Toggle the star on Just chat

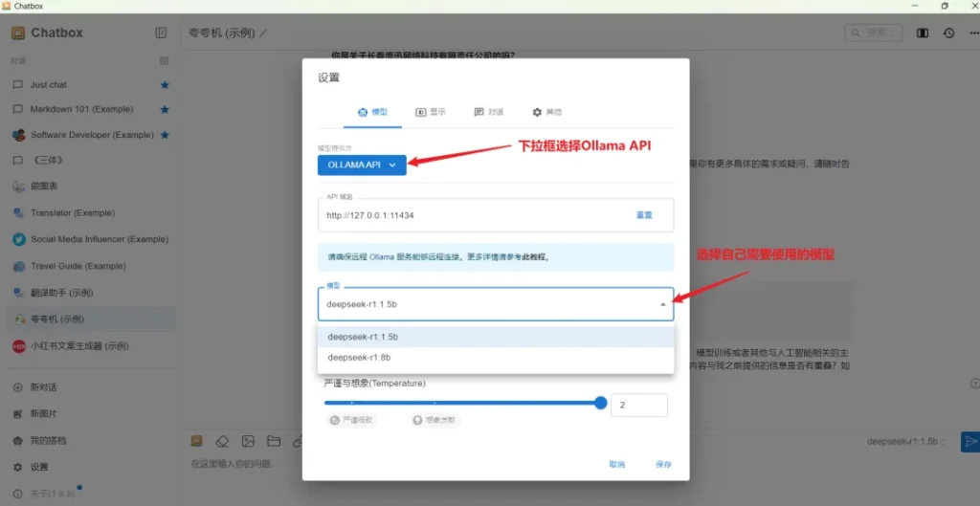[x=165, y=85]
